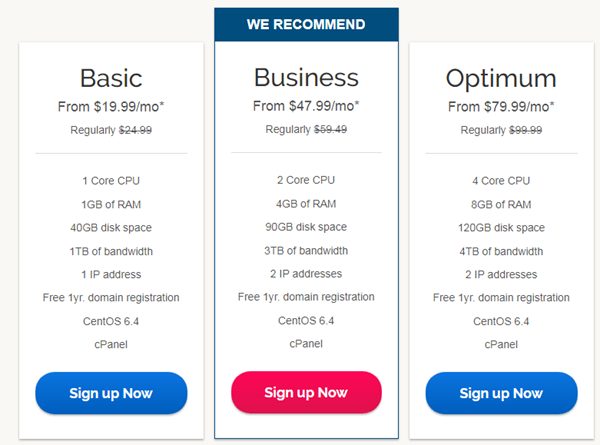The width and height of the screenshot is (600, 445).
Task: Click the struck-through $59.49 regular price
Action: point(330,129)
